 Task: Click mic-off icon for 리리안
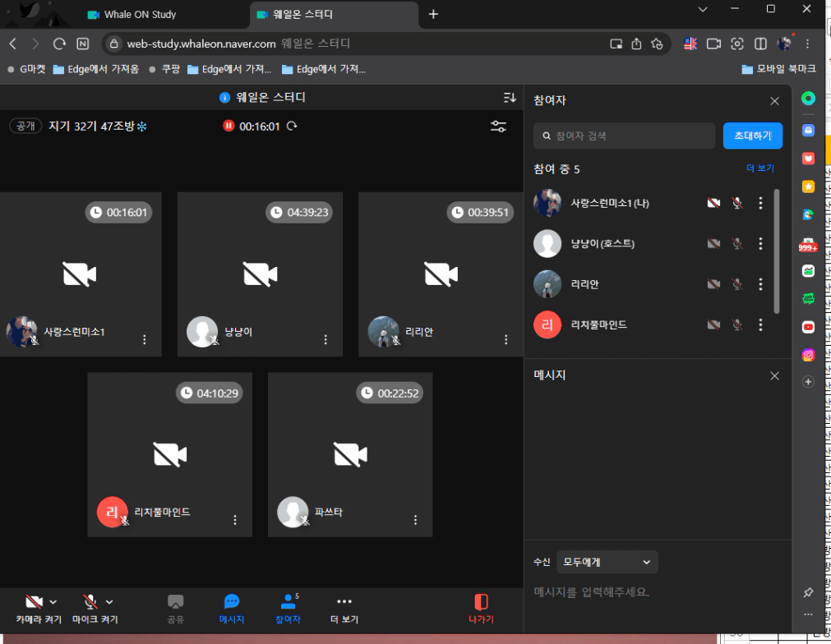tap(736, 284)
